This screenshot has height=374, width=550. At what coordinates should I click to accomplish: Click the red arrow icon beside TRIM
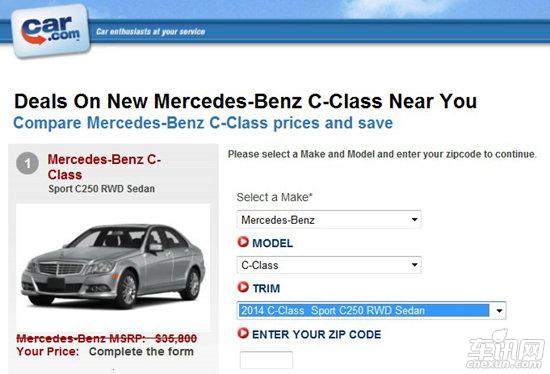[243, 287]
